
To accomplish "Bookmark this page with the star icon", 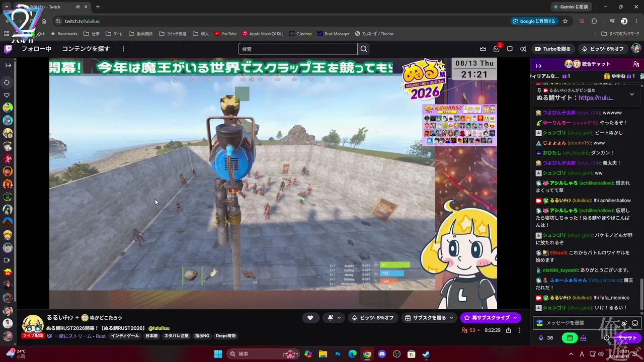I will [565, 21].
